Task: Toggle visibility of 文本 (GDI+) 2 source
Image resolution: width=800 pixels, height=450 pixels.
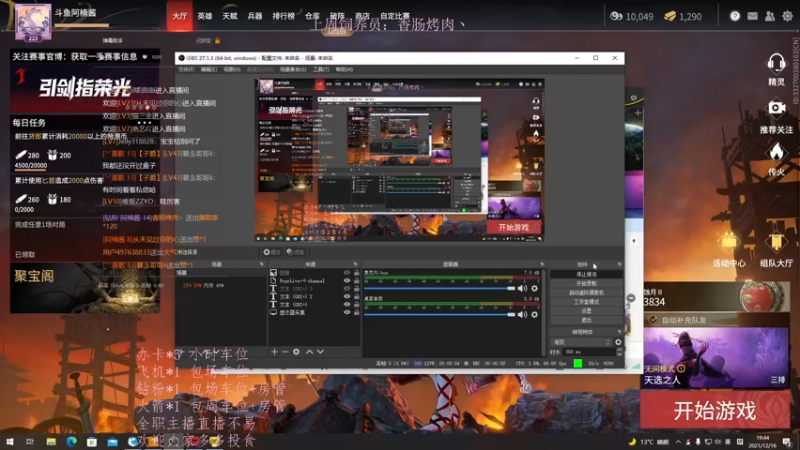Action: point(347,296)
